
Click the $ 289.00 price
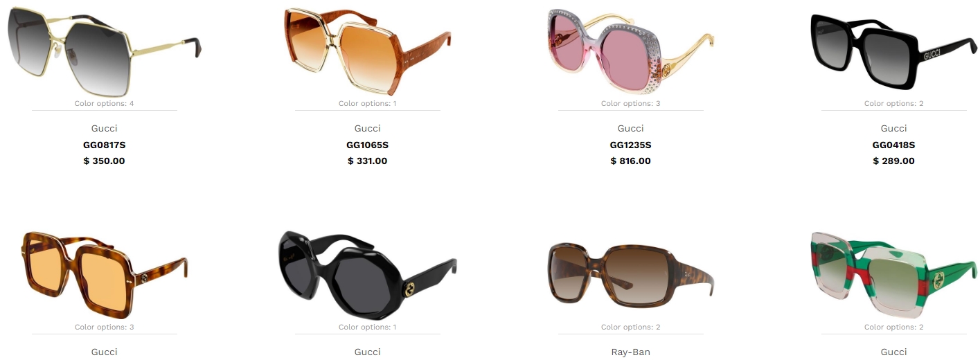click(x=893, y=161)
